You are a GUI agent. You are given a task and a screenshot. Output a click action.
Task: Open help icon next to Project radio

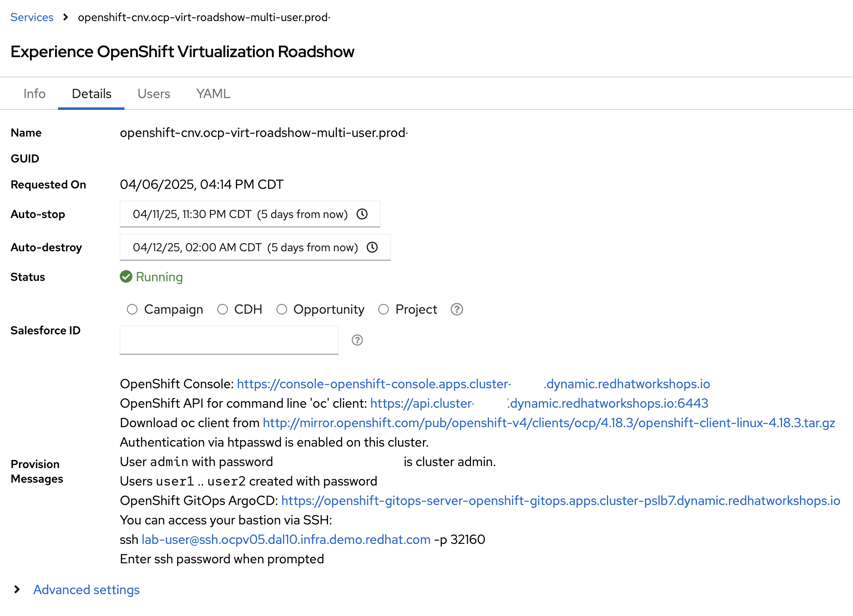(457, 309)
